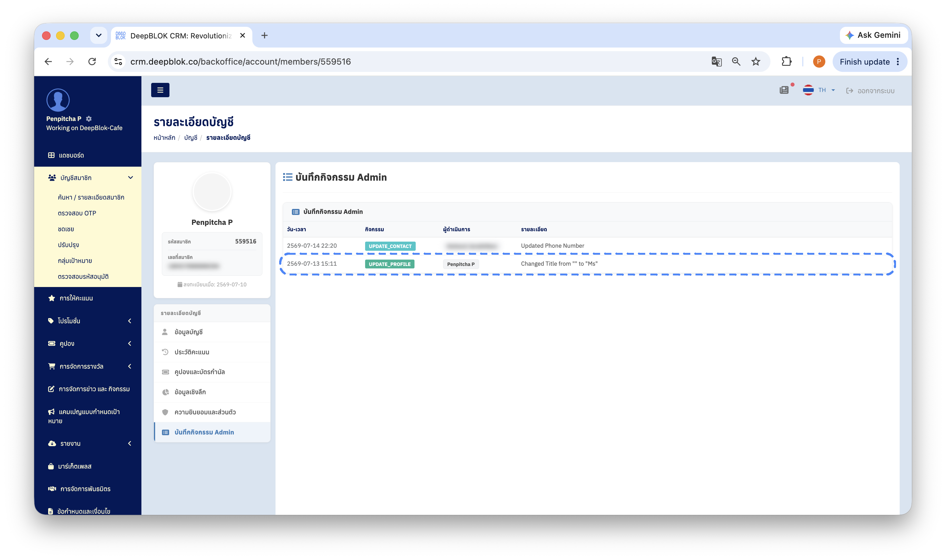Expand the รายงาน sidebar menu chevron
Viewport: 946px width, 560px height.
pos(130,443)
